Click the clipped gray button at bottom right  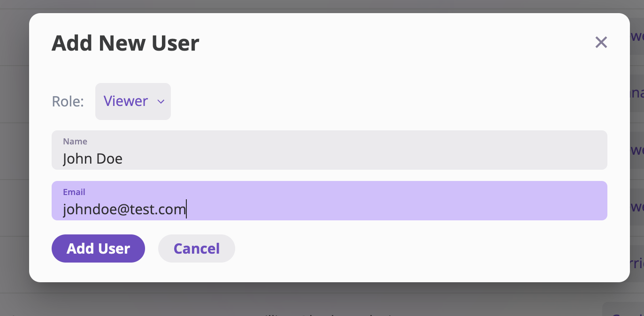(x=623, y=309)
